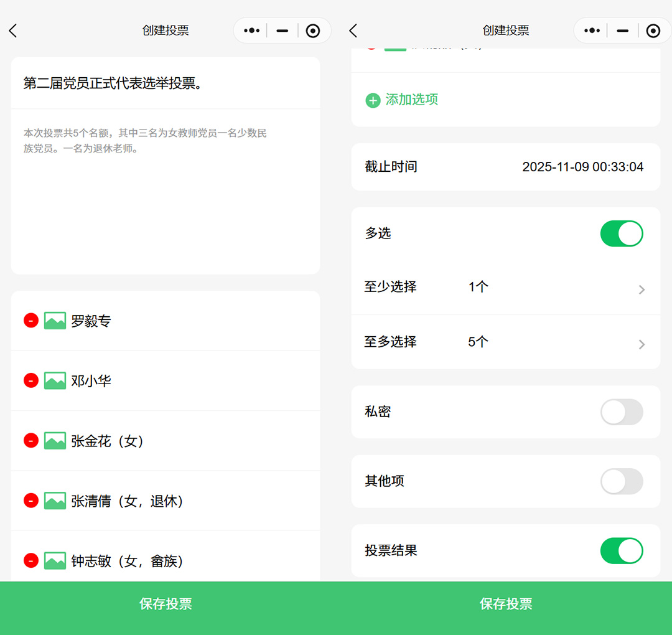The width and height of the screenshot is (672, 635).
Task: Turn on the 其他项 switch
Action: (x=621, y=481)
